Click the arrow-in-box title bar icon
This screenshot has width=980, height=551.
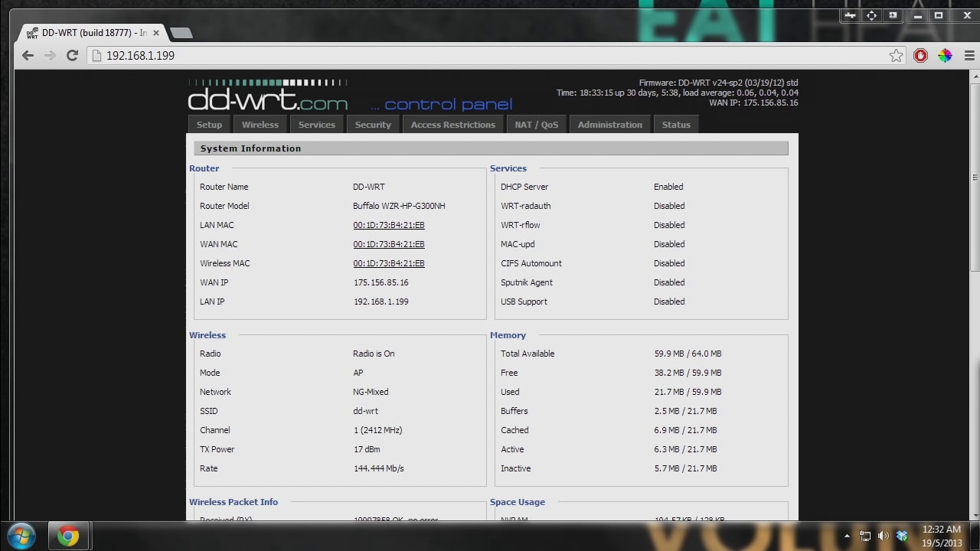tap(893, 15)
